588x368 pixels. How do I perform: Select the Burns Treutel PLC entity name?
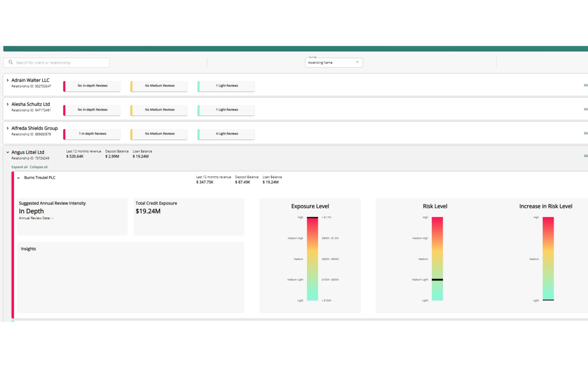tap(40, 178)
